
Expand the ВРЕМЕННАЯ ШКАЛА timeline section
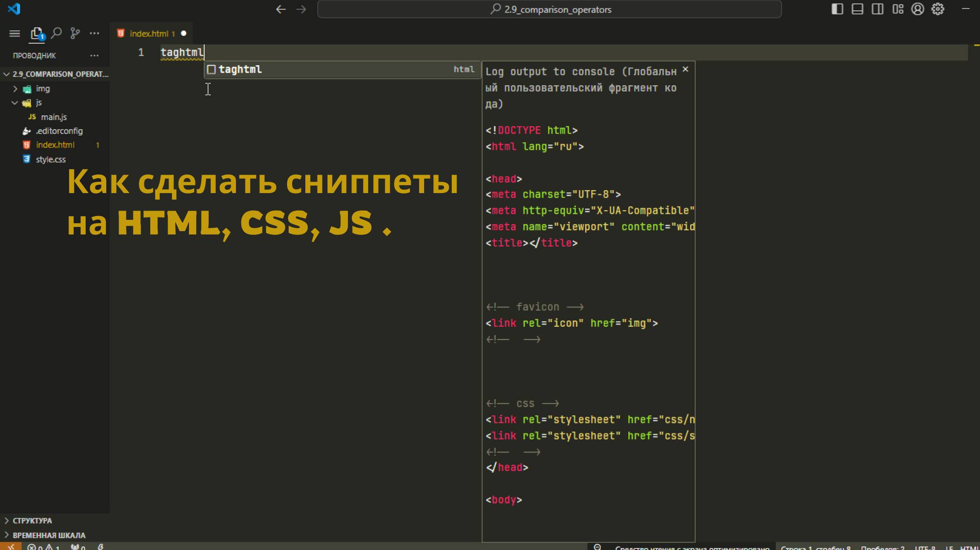[x=55, y=535]
